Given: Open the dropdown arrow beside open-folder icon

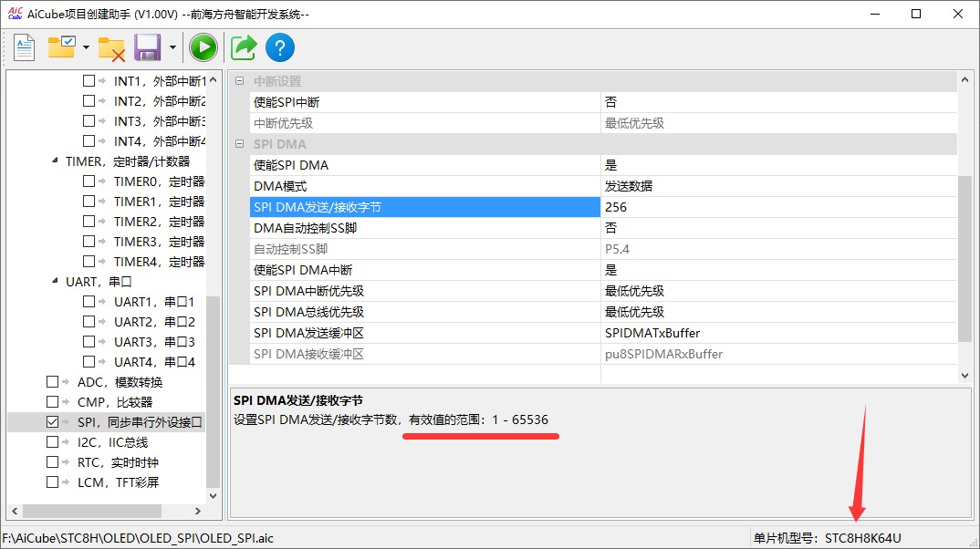Looking at the screenshot, I should click(x=86, y=47).
